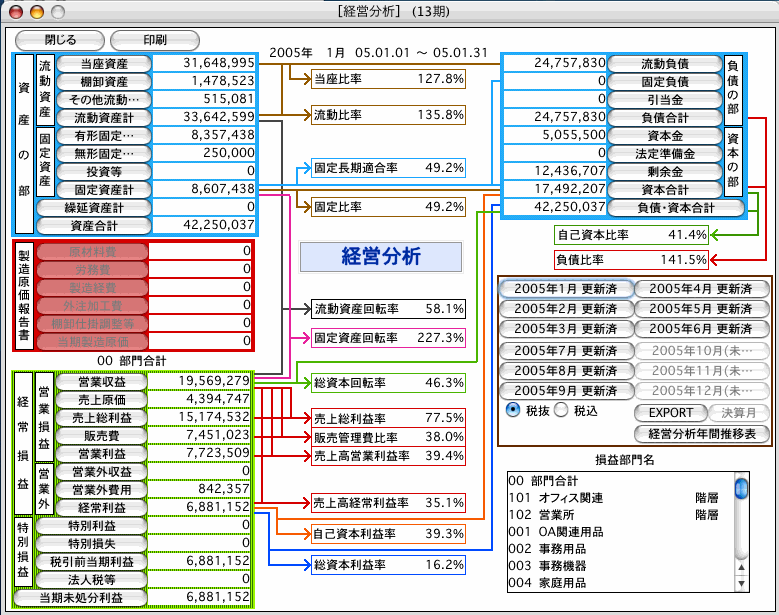Click the 負債・資本合計 total button
779x615 pixels.
[676, 208]
